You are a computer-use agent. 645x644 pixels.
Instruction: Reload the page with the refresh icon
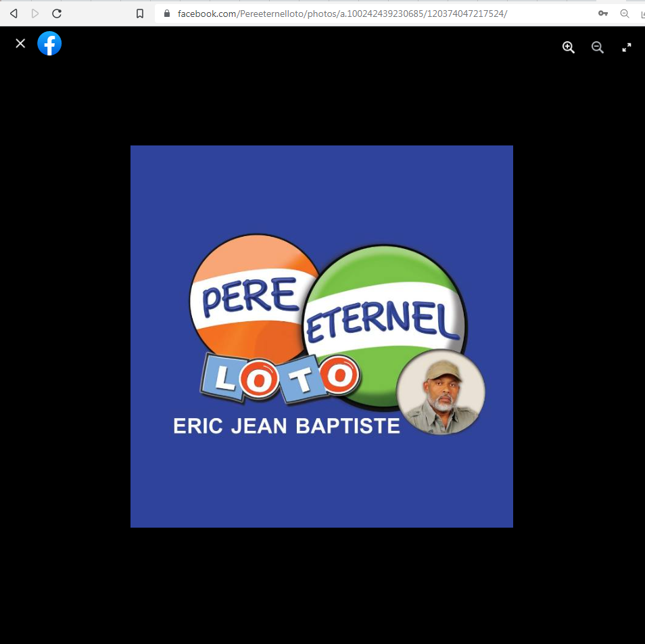57,14
